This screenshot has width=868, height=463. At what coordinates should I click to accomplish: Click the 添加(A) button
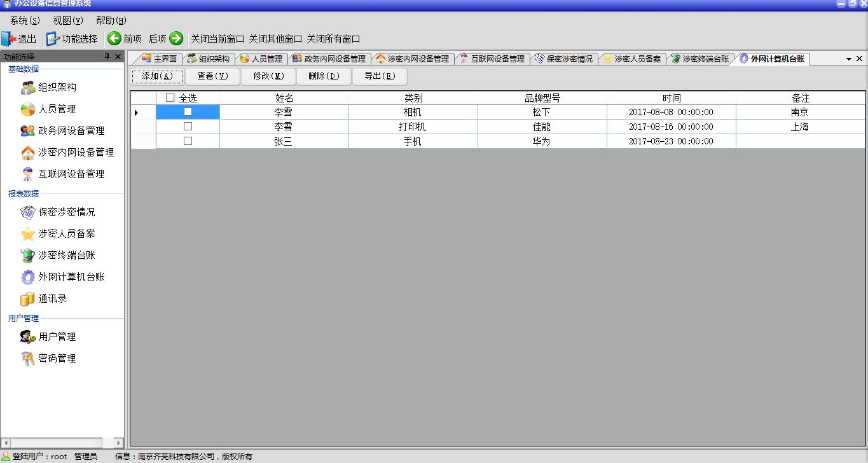pyautogui.click(x=157, y=76)
